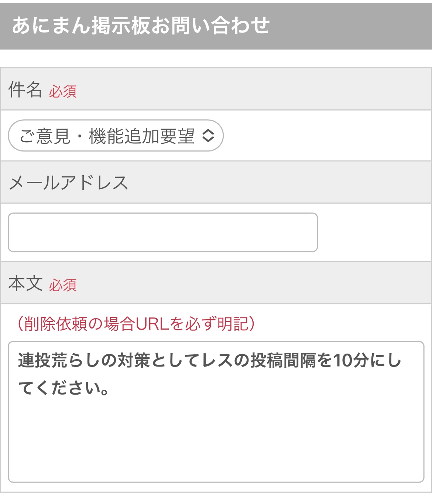Click the red 必須 marker beside 本文
This screenshot has width=432, height=504.
(x=63, y=285)
